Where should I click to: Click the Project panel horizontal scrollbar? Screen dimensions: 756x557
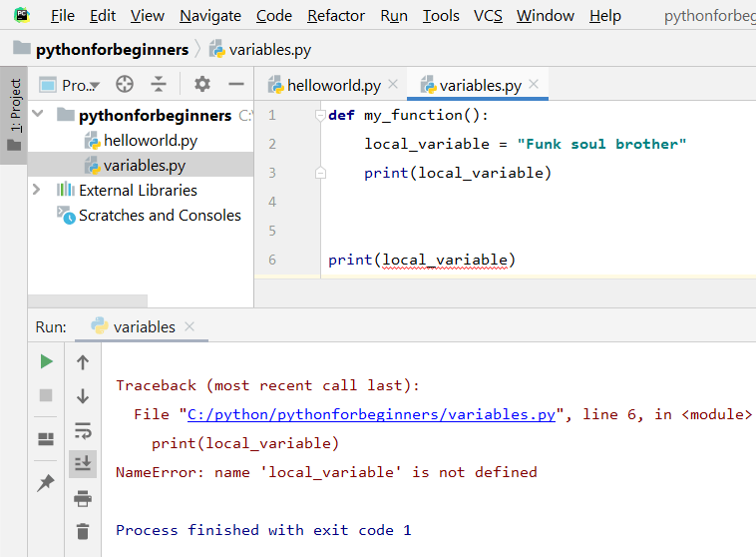click(x=88, y=300)
